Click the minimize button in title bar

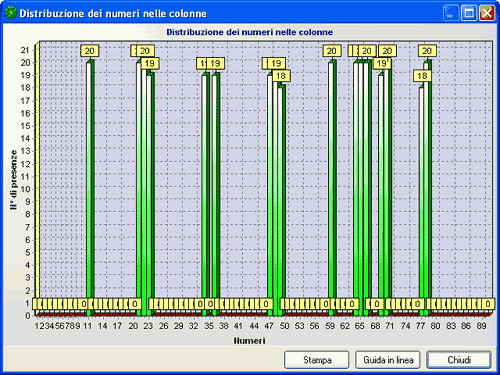pos(451,13)
